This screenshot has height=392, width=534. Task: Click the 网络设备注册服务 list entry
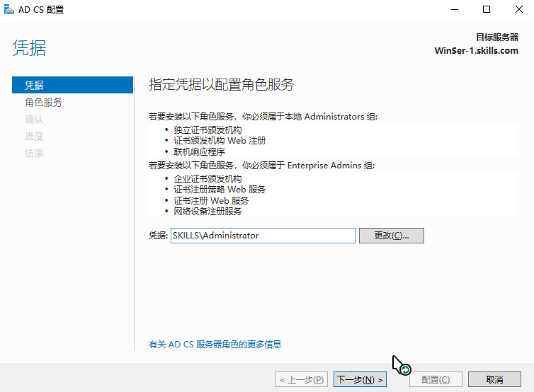tap(208, 212)
